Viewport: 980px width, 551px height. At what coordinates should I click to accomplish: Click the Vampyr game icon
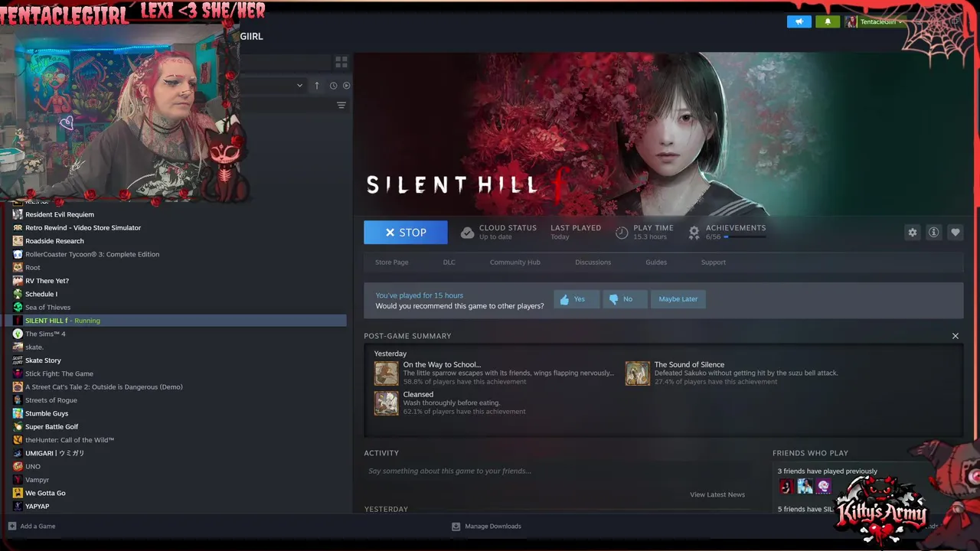pyautogui.click(x=18, y=480)
